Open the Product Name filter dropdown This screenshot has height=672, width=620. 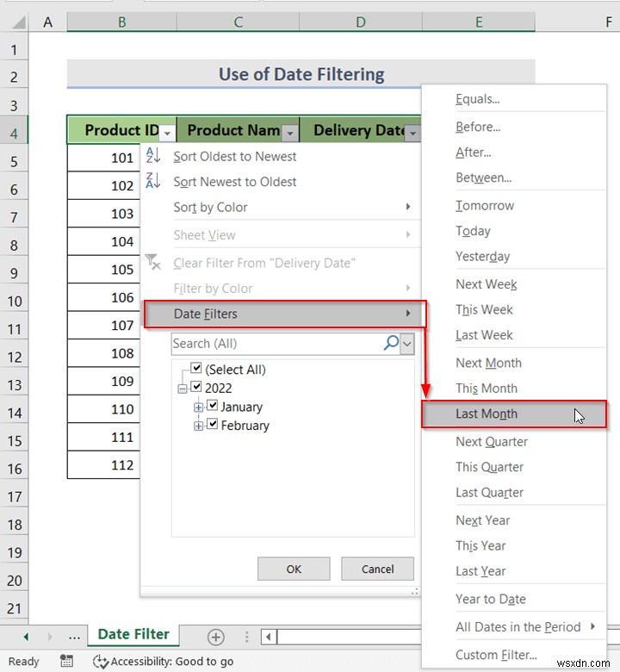pyautogui.click(x=290, y=134)
